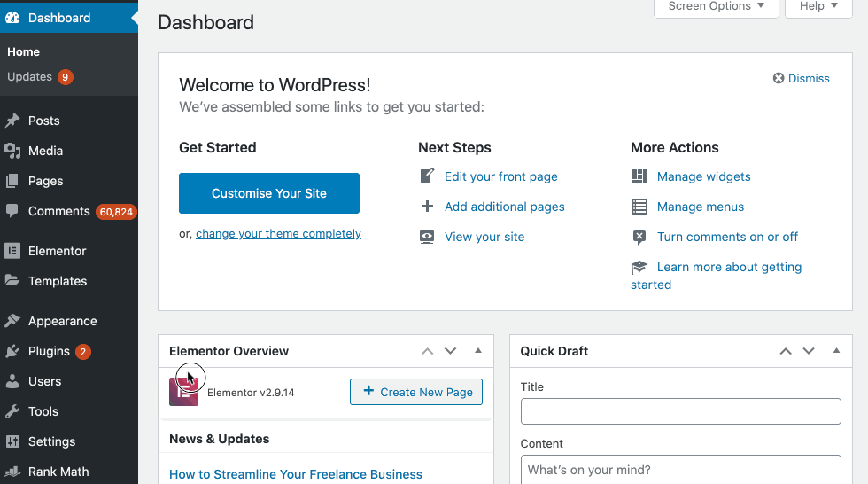868x484 pixels.
Task: Click the Appearance paintbrush icon
Action: tap(12, 321)
